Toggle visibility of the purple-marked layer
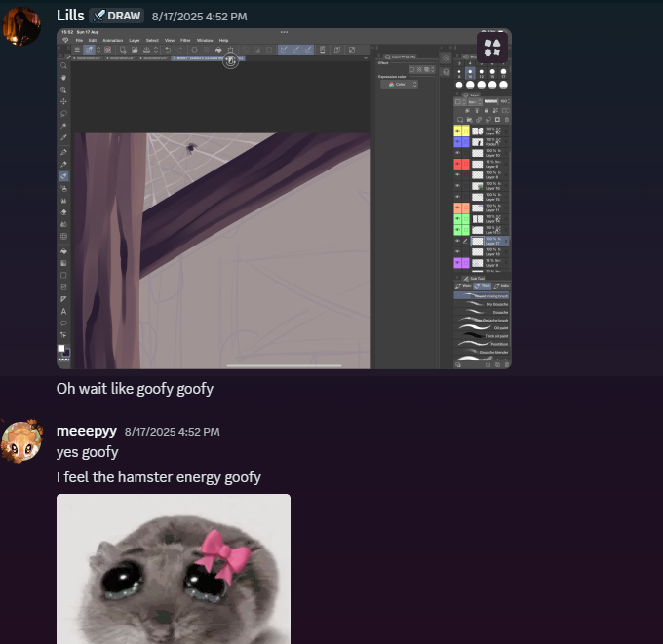Screen dimensions: 663x644 [x=457, y=263]
